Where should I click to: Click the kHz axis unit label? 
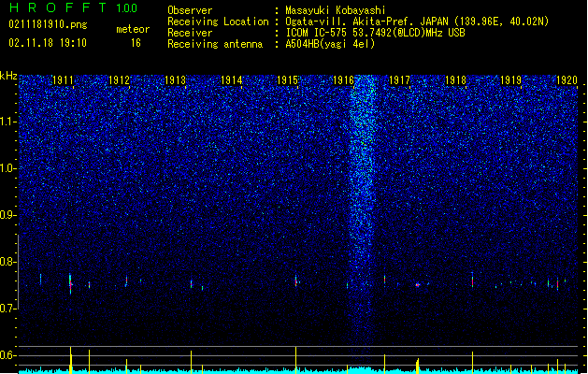[8, 76]
